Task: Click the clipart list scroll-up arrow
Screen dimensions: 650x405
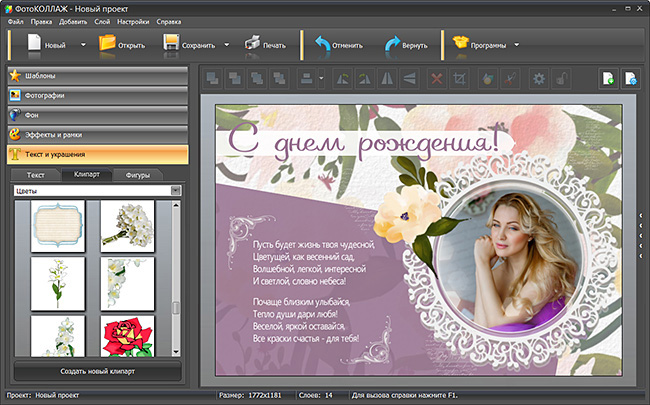Action: pos(176,205)
